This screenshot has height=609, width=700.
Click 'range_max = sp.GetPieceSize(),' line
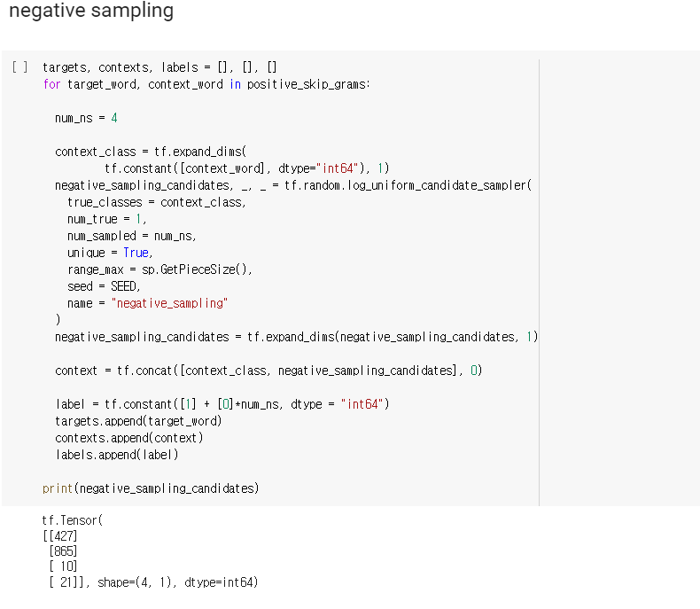tap(159, 269)
